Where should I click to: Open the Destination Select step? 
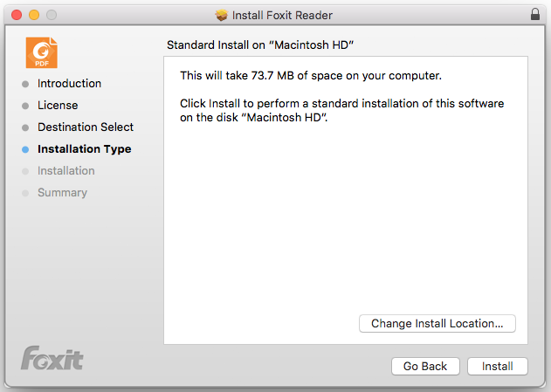[x=86, y=127]
